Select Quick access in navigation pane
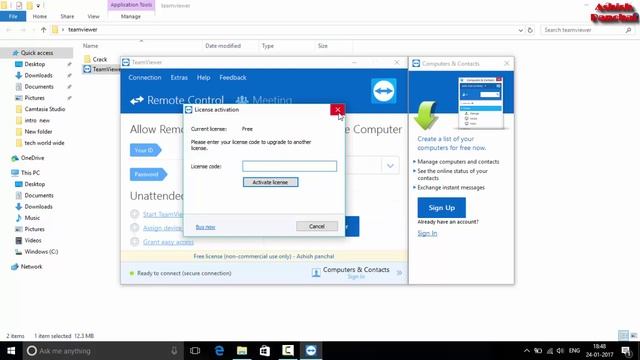The height and width of the screenshot is (360, 640). (37, 53)
